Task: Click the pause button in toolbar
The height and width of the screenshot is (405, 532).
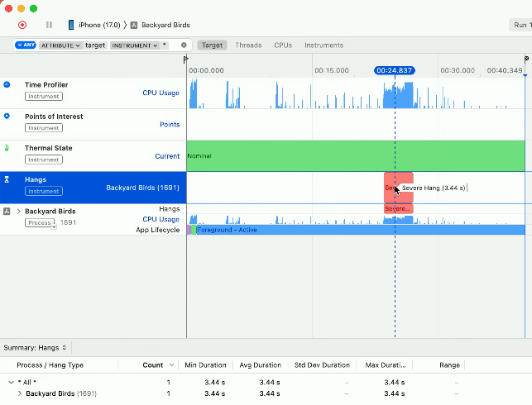Action: coord(49,25)
